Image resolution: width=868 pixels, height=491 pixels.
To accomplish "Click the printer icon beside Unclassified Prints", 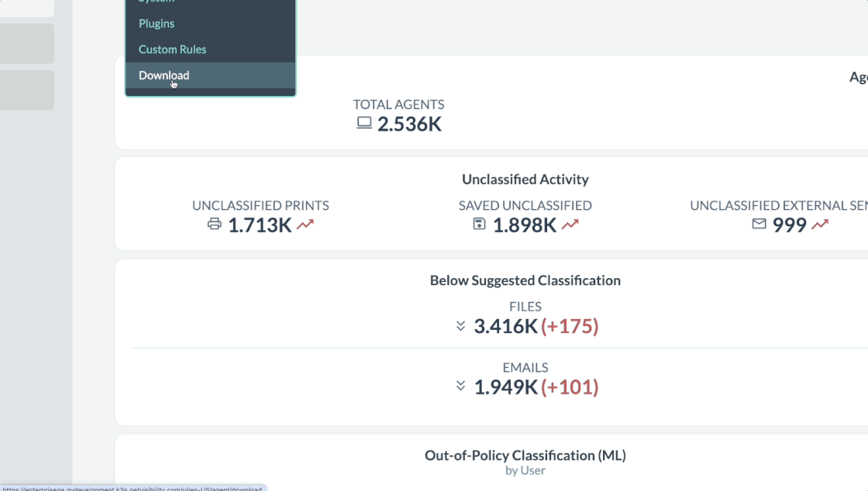I will pos(215,225).
